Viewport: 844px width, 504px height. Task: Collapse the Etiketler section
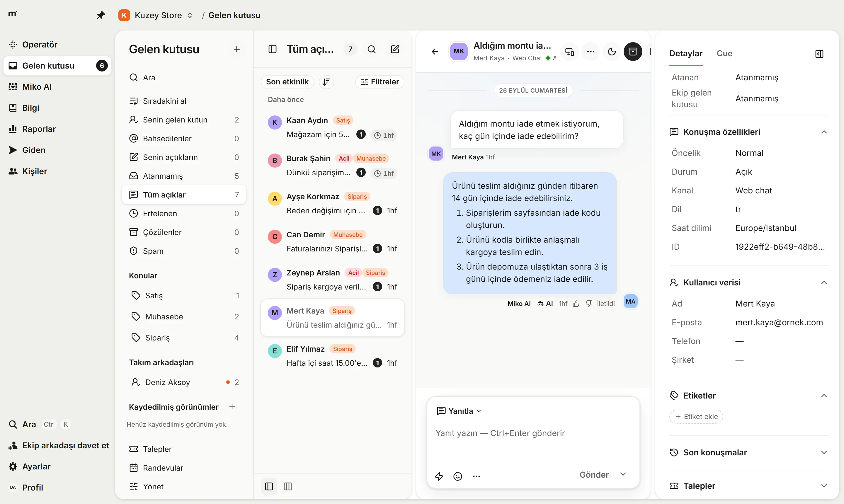(x=824, y=396)
